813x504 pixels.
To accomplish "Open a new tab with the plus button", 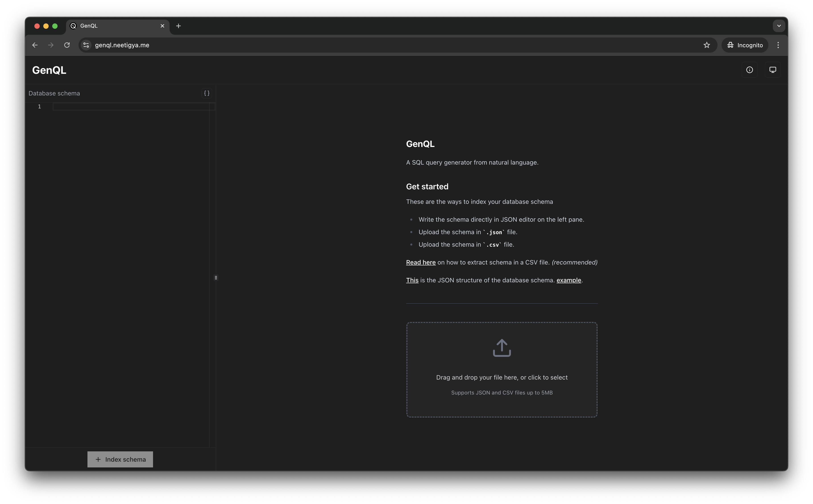I will tap(178, 26).
